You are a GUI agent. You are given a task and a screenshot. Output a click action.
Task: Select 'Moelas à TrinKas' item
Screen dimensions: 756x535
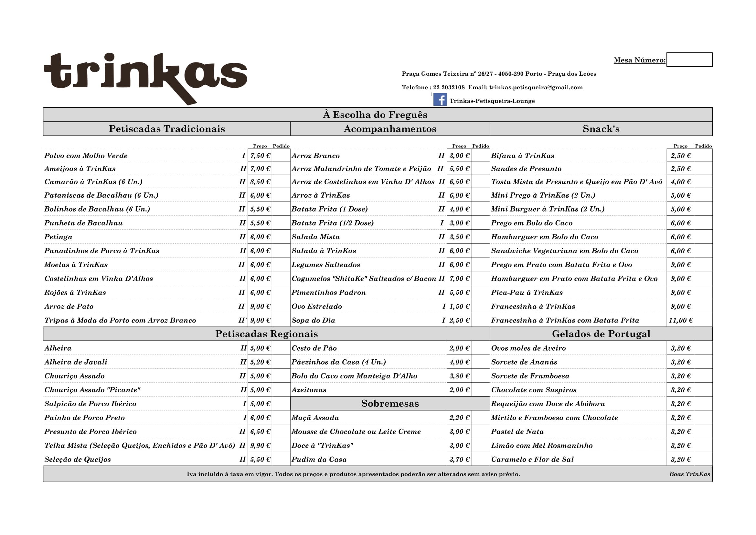pyautogui.click(x=76, y=265)
